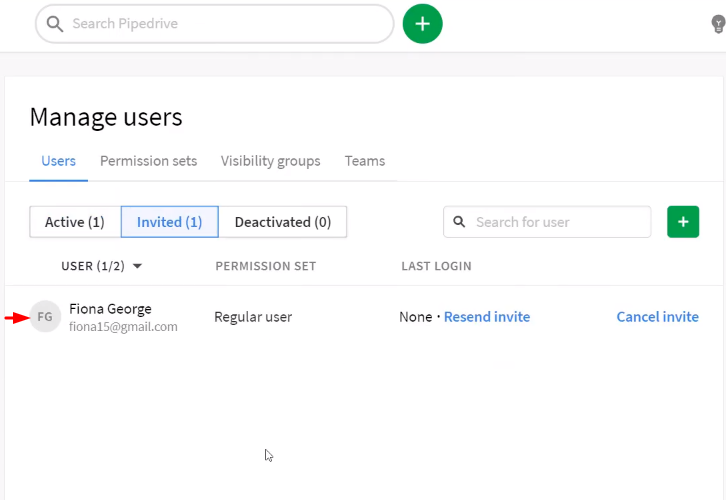Click the LAST LOGIN column header
The width and height of the screenshot is (726, 500).
pyautogui.click(x=436, y=266)
